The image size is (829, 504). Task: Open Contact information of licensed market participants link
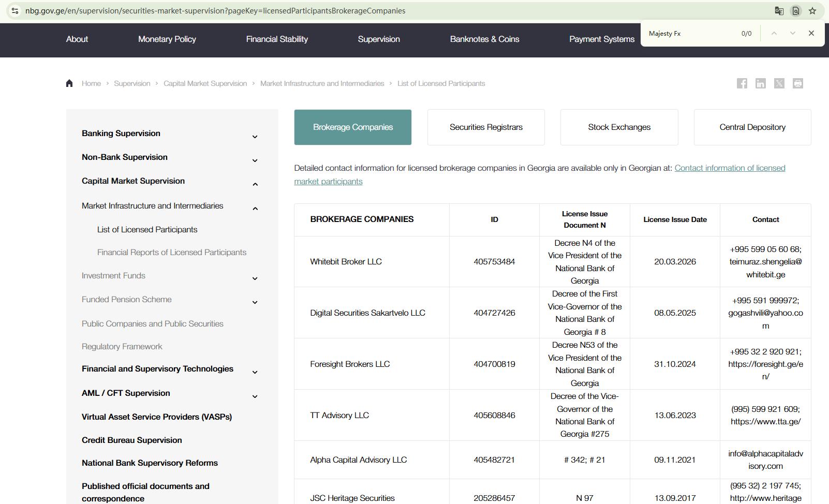[x=730, y=168]
